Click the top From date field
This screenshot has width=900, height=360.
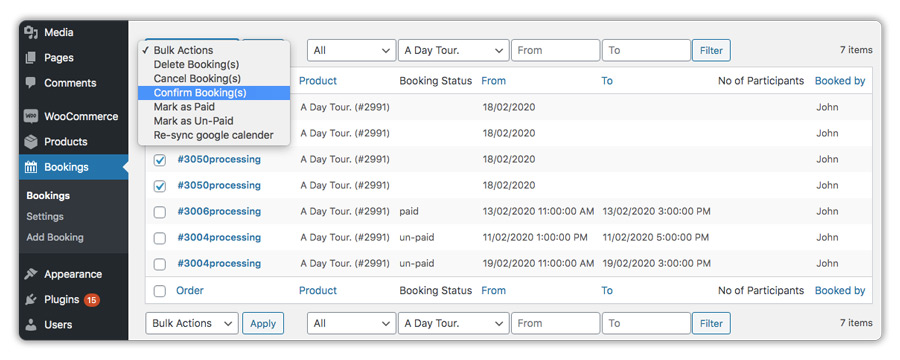pos(556,51)
